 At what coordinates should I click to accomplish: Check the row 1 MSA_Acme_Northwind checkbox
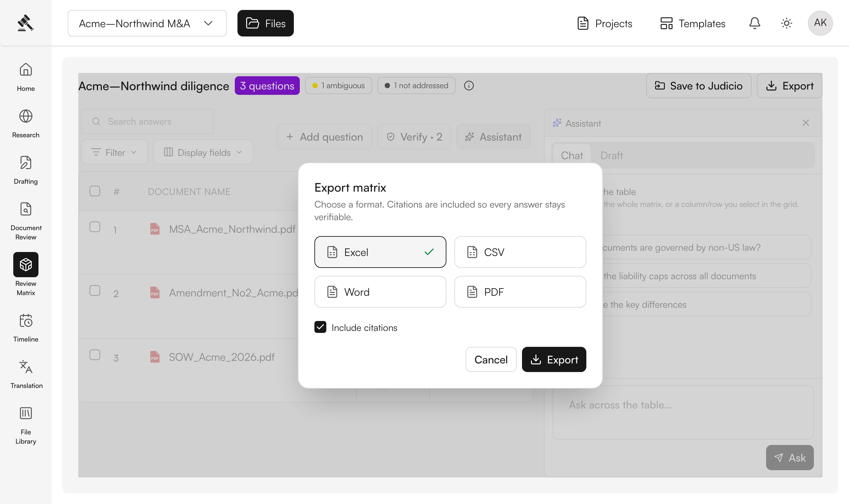[95, 226]
